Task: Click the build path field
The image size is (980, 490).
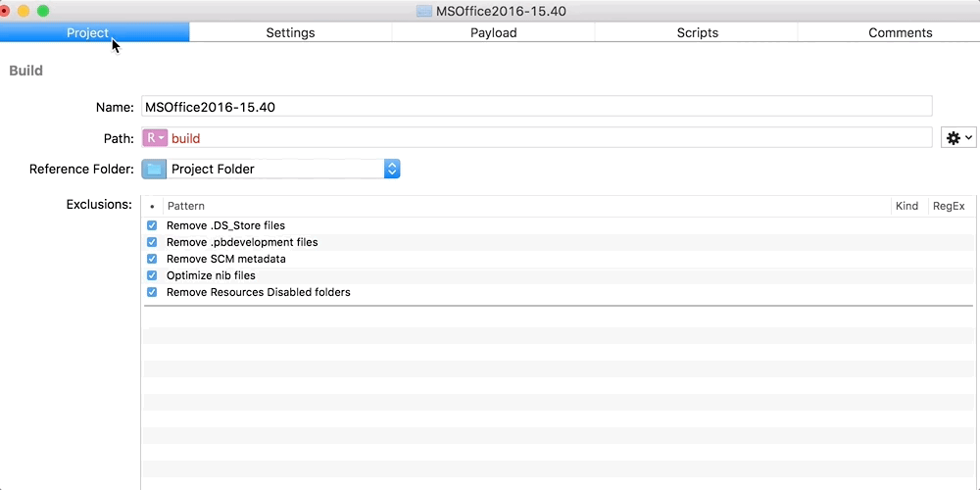Action: (549, 138)
